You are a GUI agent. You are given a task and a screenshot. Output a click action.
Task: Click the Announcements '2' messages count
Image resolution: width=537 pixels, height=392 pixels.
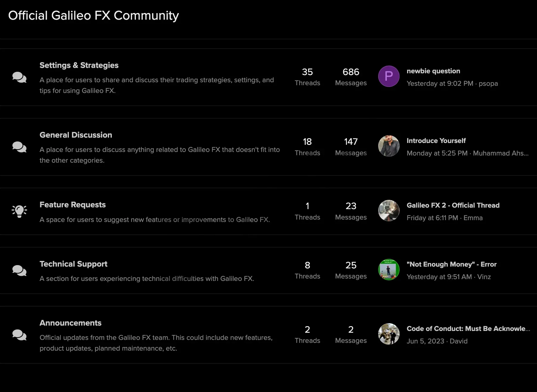[x=351, y=329]
